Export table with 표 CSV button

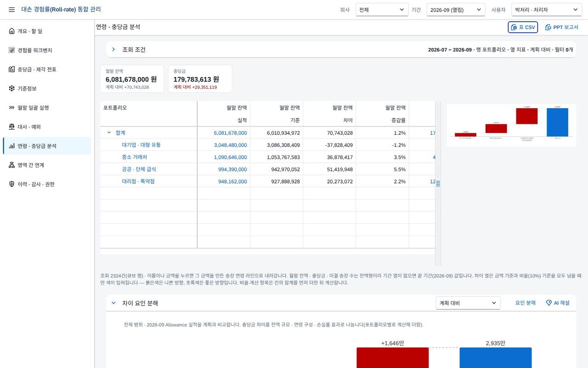click(x=523, y=27)
